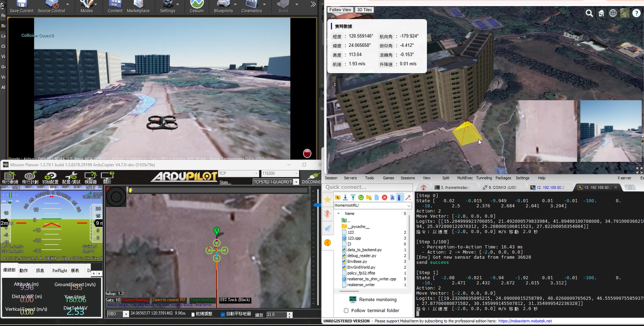Check the 舵機調整 checkbox below the map
The height and width of the screenshot is (326, 644).
pyautogui.click(x=193, y=315)
